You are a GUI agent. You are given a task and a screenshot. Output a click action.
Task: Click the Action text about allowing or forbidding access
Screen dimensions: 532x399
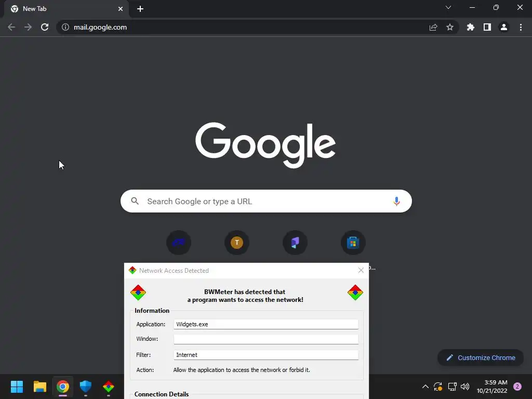[242, 370]
